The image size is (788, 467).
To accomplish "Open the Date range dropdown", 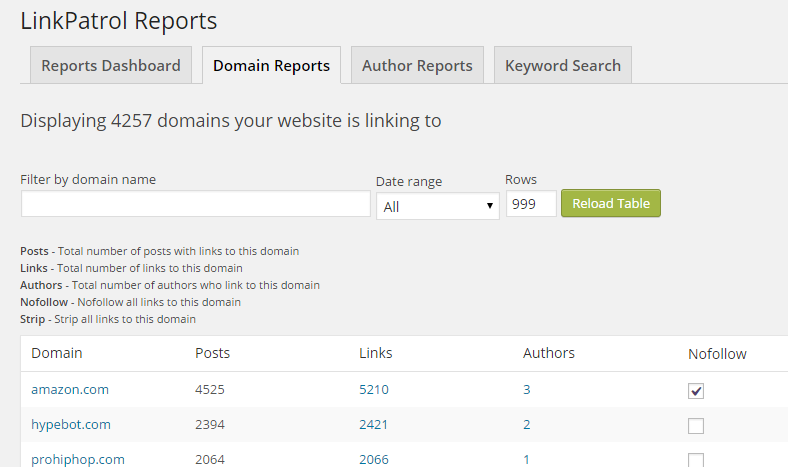I will 438,206.
